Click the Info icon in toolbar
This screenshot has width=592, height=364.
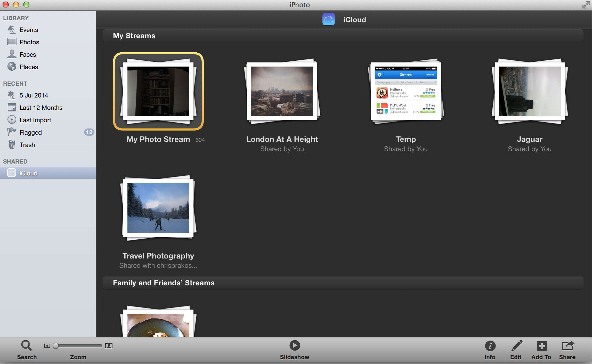click(x=491, y=346)
